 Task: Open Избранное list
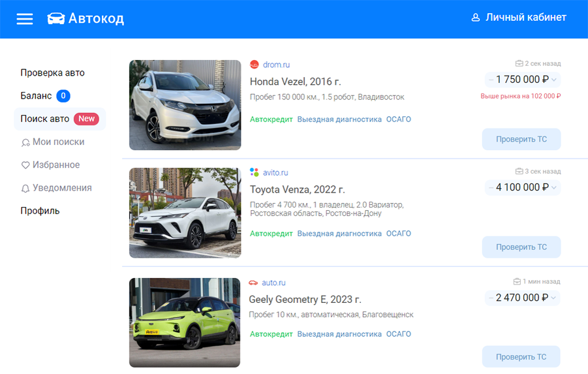tap(56, 164)
